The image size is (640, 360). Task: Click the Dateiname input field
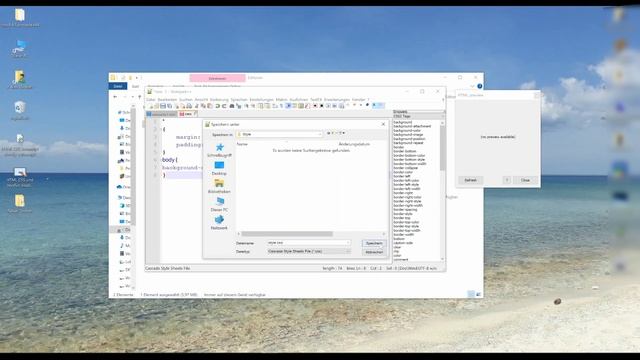[x=309, y=243]
